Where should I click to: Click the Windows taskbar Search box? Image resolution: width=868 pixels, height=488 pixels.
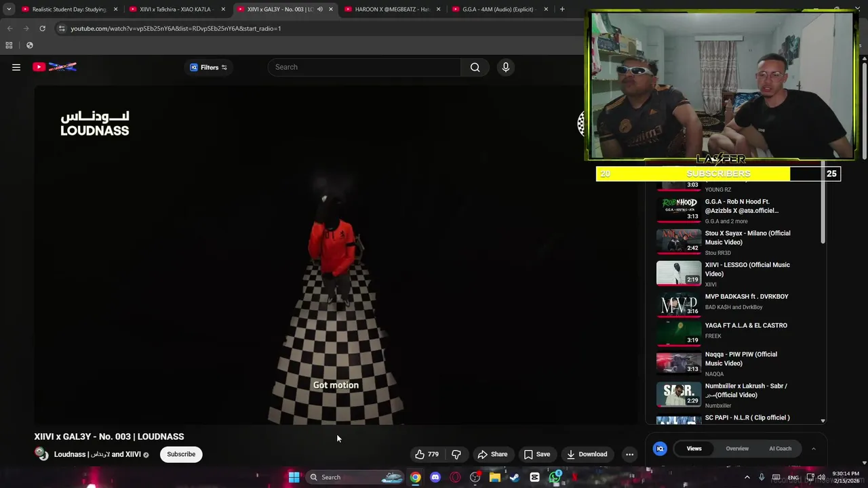[355, 477]
